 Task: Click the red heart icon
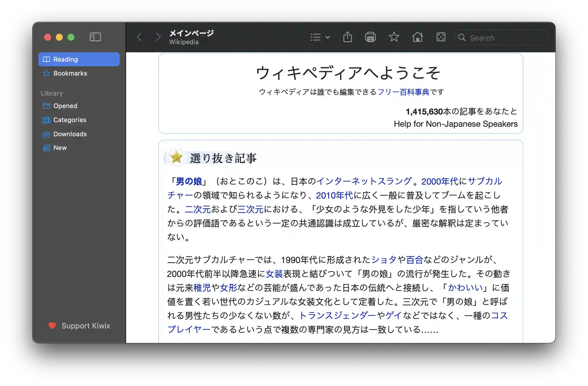tap(52, 326)
